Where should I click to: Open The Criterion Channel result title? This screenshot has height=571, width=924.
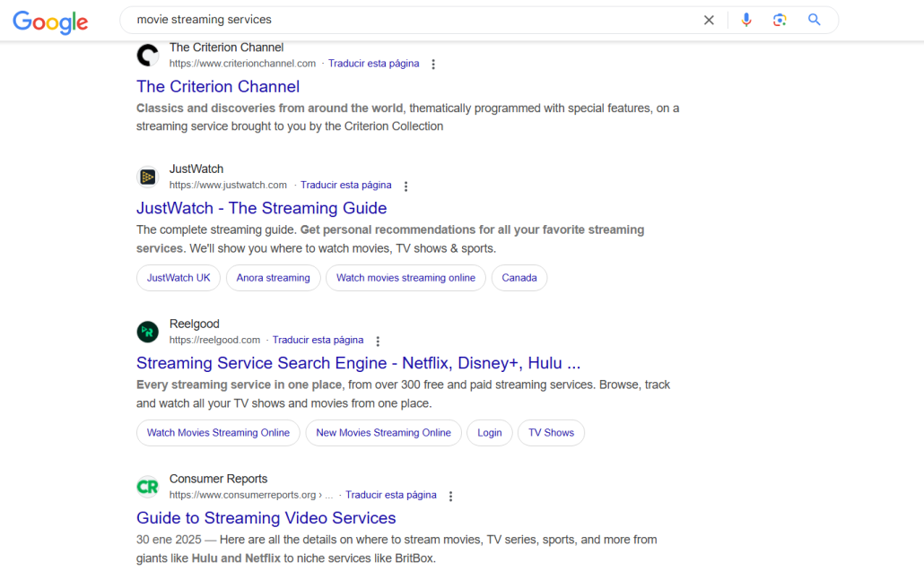click(218, 87)
